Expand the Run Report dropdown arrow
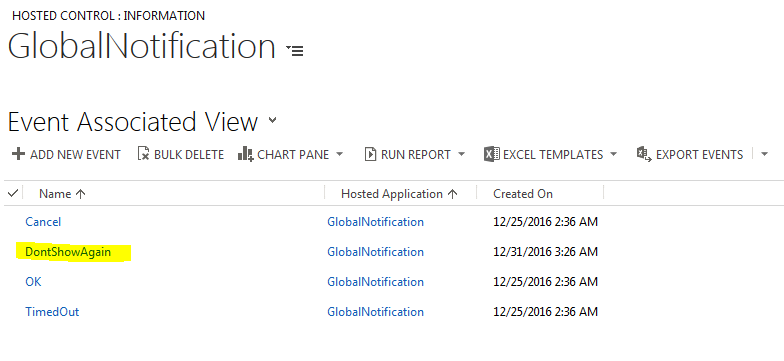This screenshot has width=784, height=361. [x=462, y=154]
